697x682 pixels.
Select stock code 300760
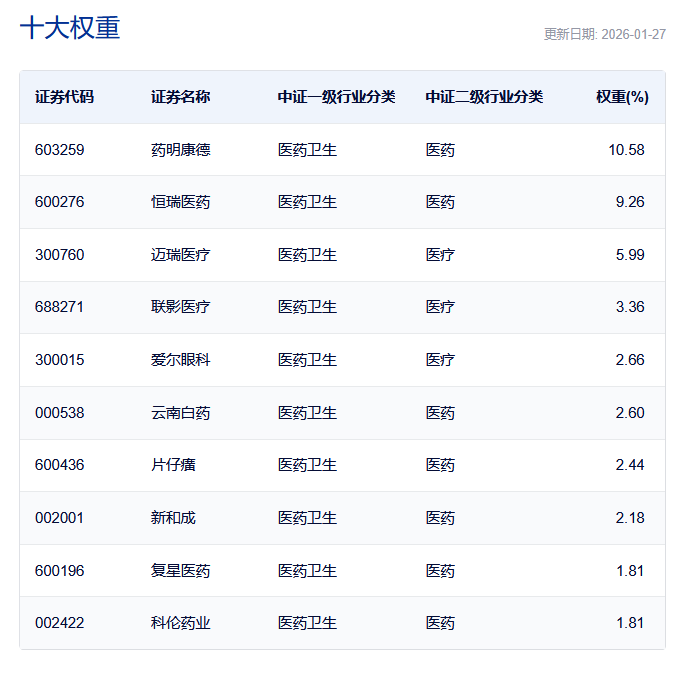(60, 255)
